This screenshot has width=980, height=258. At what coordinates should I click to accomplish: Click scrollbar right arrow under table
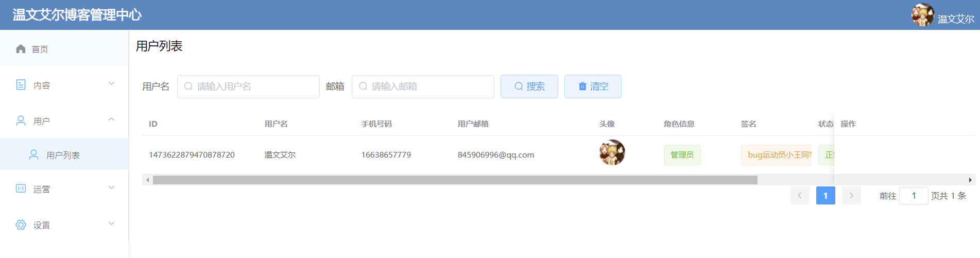click(970, 180)
